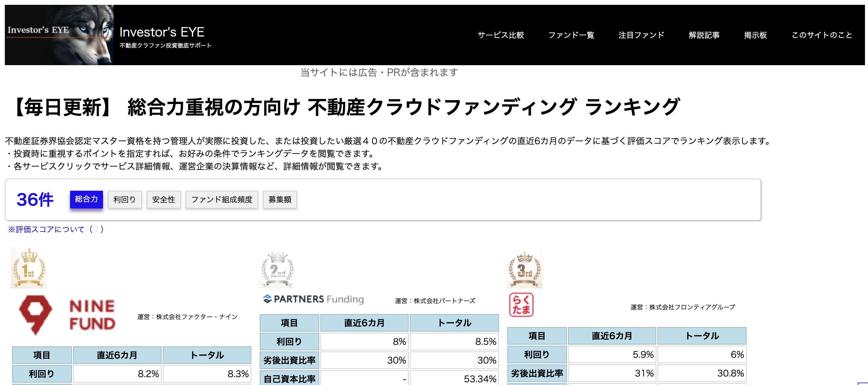This screenshot has height=385, width=868.
Task: Visit このサイトのこと page
Action: pyautogui.click(x=821, y=35)
